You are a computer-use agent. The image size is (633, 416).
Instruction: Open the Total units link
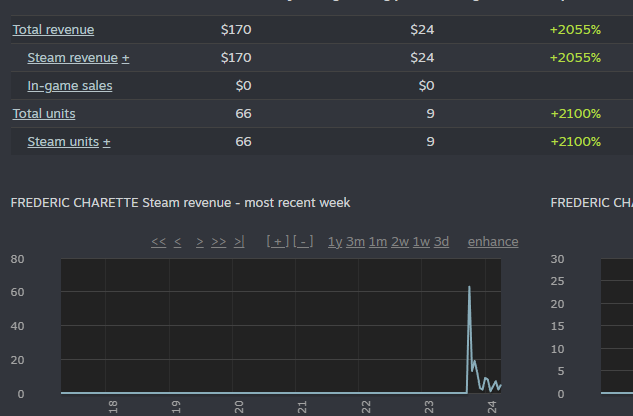(44, 114)
